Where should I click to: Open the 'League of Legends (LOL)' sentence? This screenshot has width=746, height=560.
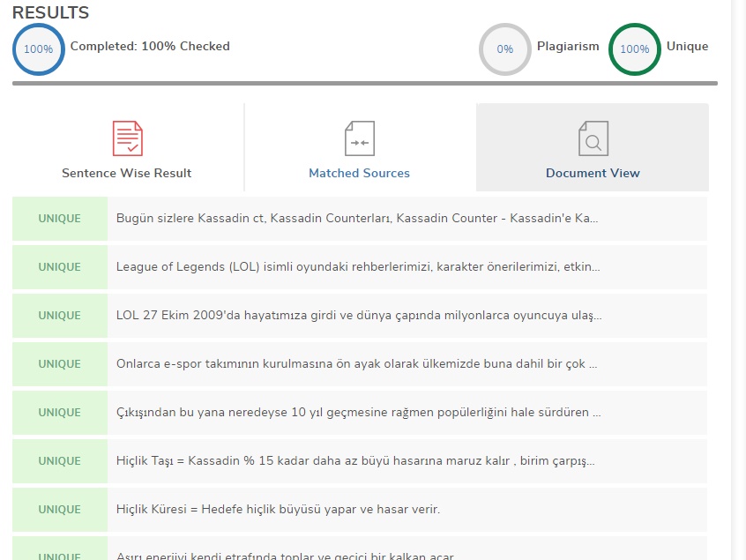pyautogui.click(x=358, y=267)
